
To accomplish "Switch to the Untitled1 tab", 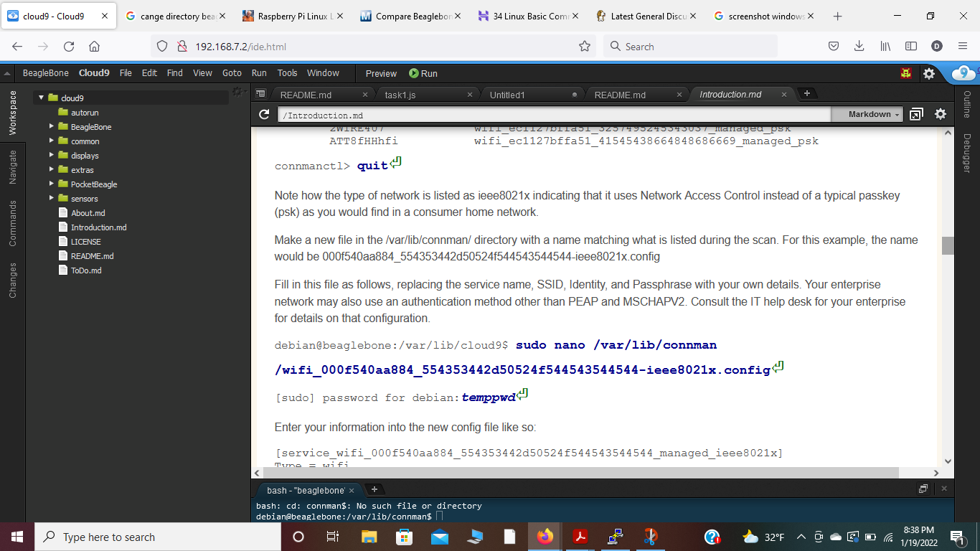I will tap(529, 94).
